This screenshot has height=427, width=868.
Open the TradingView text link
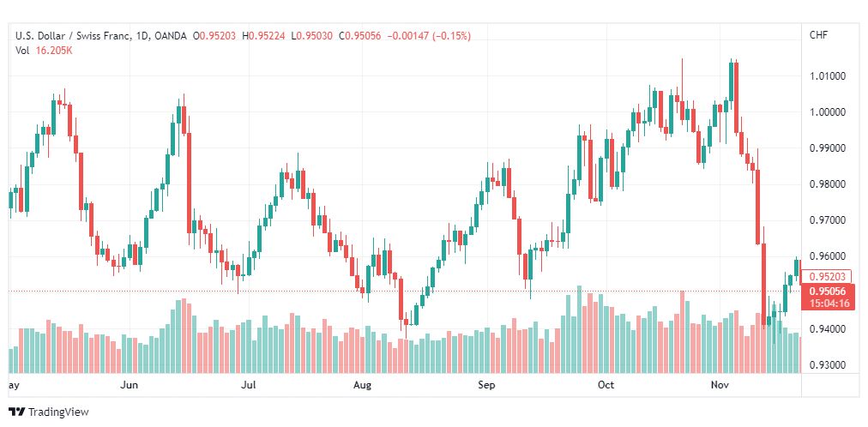58,412
